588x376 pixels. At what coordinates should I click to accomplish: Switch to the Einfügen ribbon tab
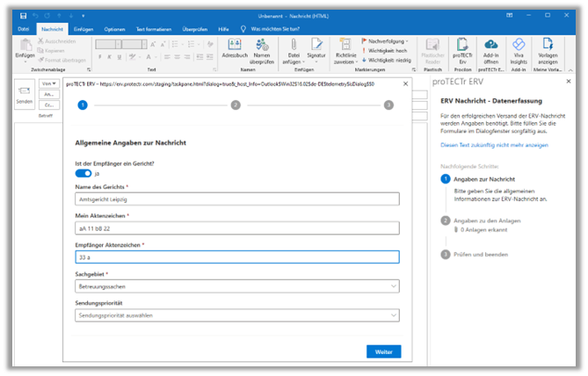click(x=83, y=29)
